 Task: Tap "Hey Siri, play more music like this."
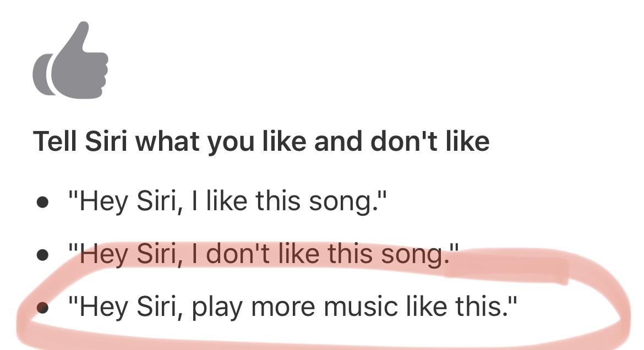293,307
